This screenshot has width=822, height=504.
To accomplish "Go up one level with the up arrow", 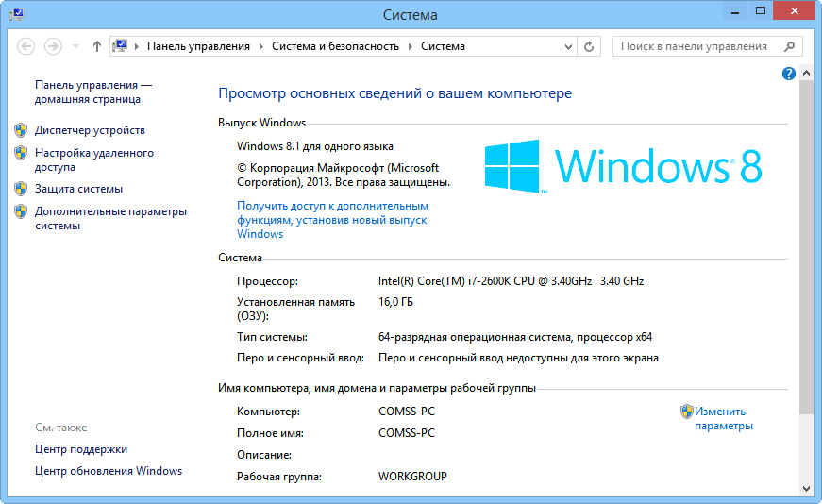I will pyautogui.click(x=97, y=46).
